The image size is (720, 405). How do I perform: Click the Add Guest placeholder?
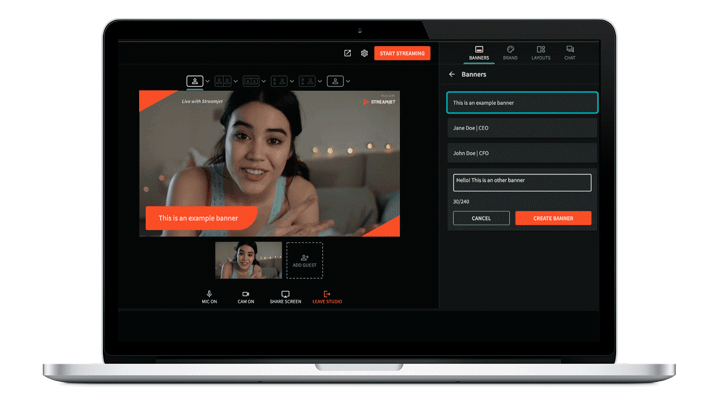tap(304, 260)
